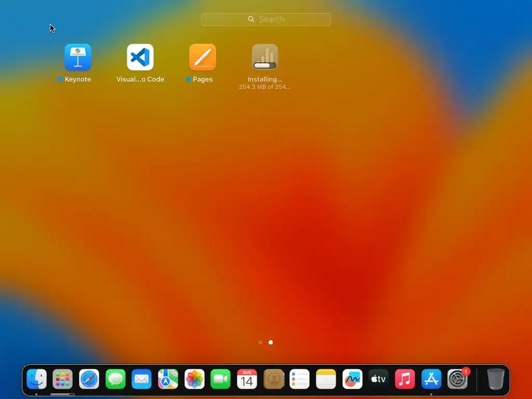This screenshot has width=532, height=399.
Task: Open Photos from the Dock
Action: click(x=194, y=379)
